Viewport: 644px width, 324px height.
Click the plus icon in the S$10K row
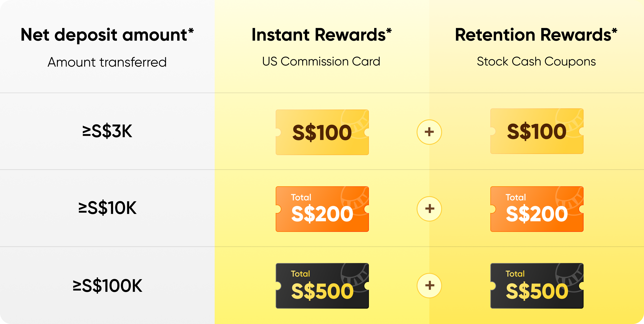click(429, 209)
